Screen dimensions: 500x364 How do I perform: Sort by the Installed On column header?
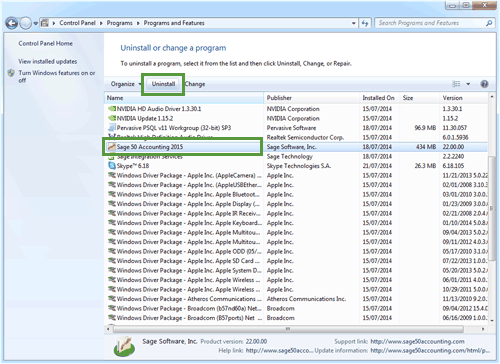click(380, 98)
